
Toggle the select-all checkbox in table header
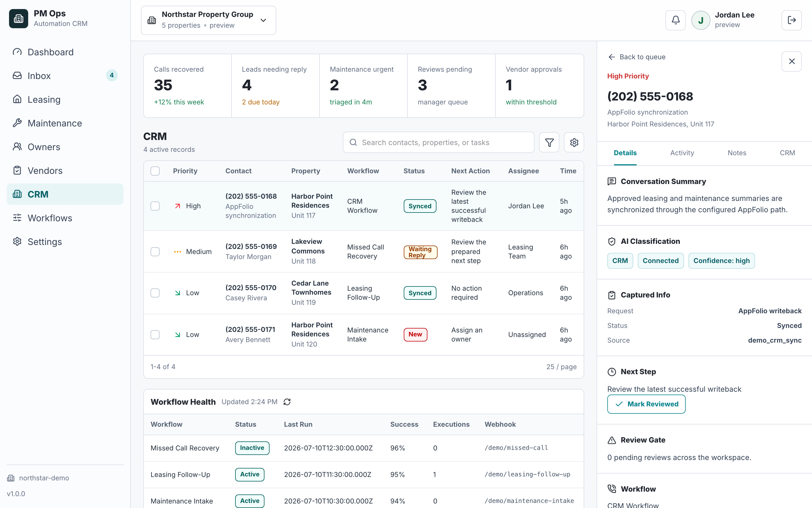pyautogui.click(x=155, y=171)
